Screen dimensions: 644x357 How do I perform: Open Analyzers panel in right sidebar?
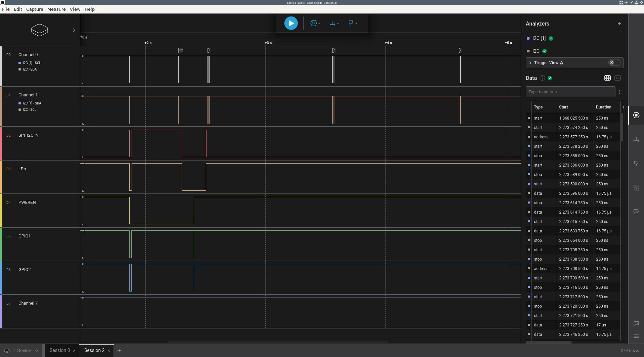click(636, 115)
